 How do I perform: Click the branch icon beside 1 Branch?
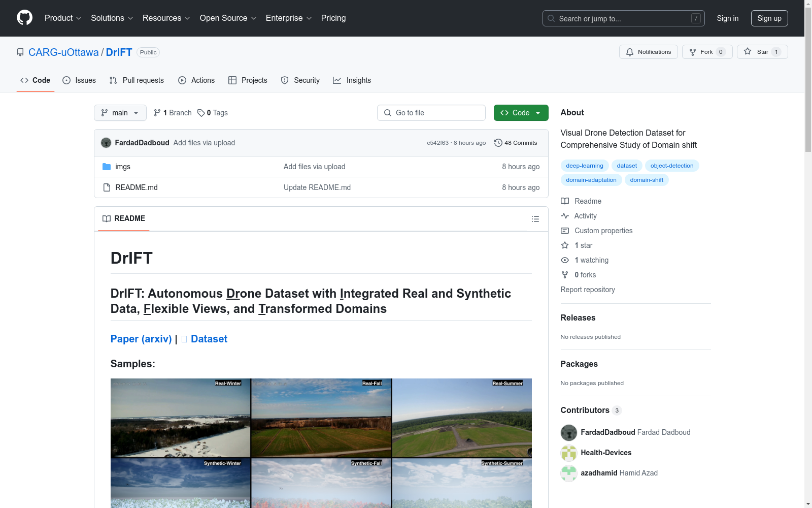point(157,113)
